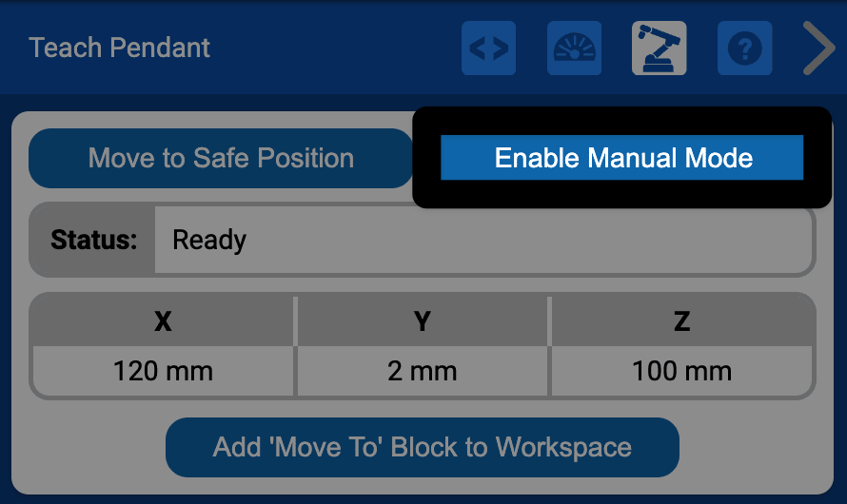847x504 pixels.
Task: Click the bold Status label
Action: coord(94,240)
